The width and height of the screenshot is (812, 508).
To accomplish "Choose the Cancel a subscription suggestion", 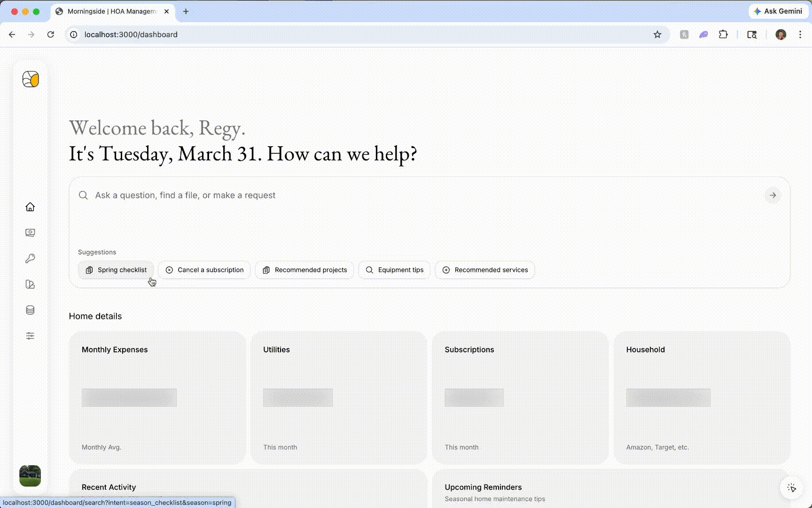I will coord(204,270).
